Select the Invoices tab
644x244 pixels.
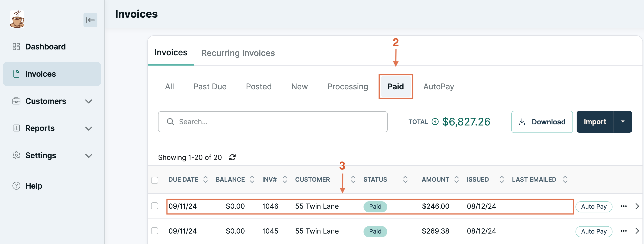click(171, 52)
